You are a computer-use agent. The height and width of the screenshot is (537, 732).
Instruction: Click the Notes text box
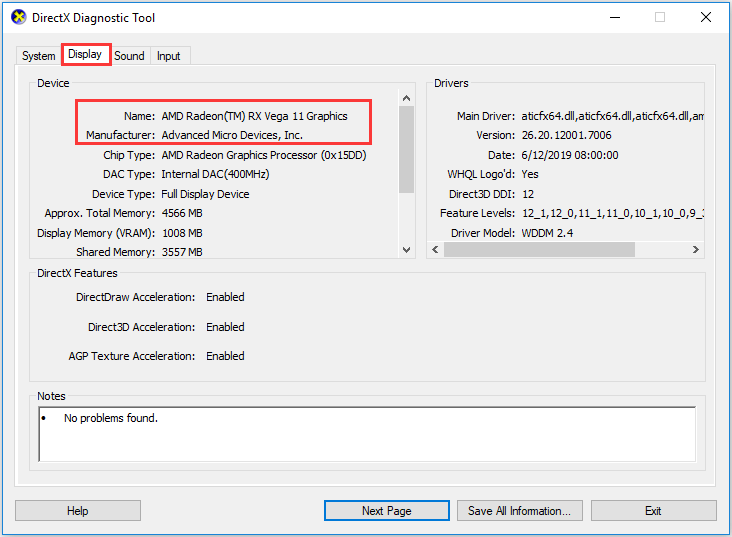pos(367,434)
